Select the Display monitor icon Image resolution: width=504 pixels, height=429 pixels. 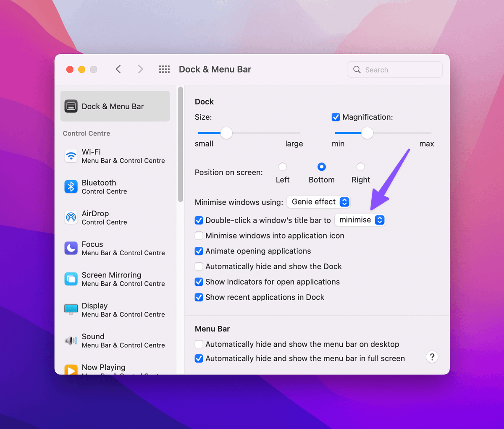71,310
